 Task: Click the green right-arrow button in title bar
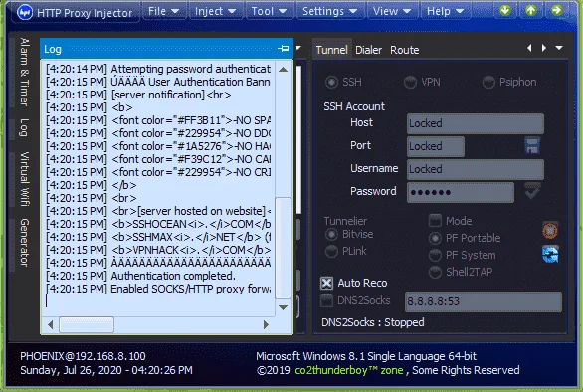[556, 10]
